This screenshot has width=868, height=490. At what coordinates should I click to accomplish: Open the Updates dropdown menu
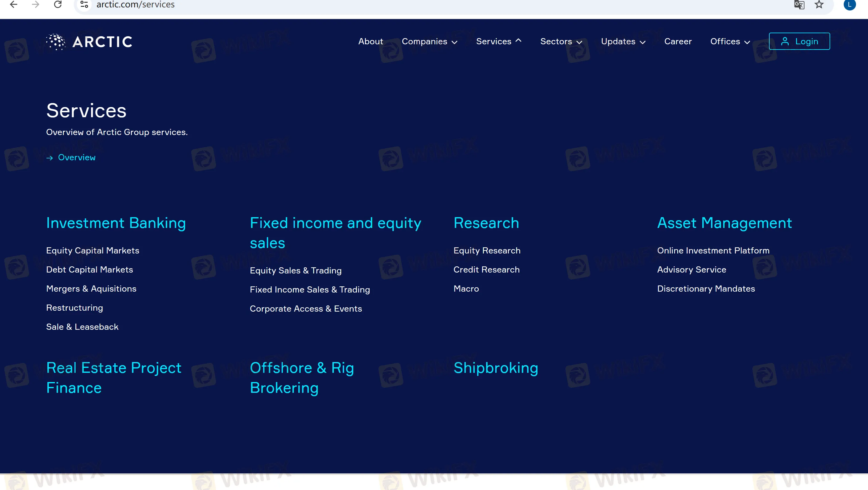point(623,42)
